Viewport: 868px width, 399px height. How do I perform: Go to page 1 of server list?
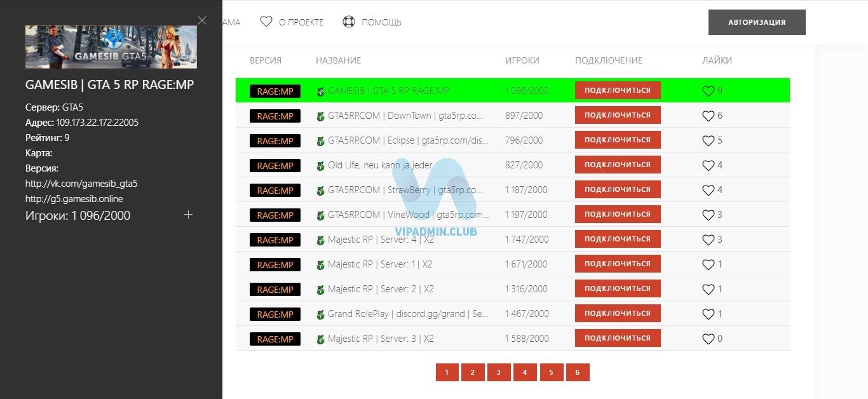pyautogui.click(x=447, y=372)
